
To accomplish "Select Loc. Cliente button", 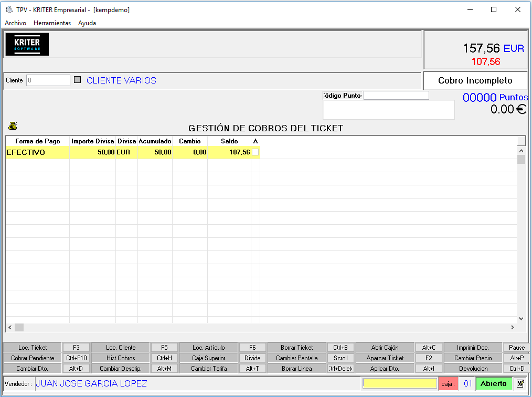I will pos(121,348).
